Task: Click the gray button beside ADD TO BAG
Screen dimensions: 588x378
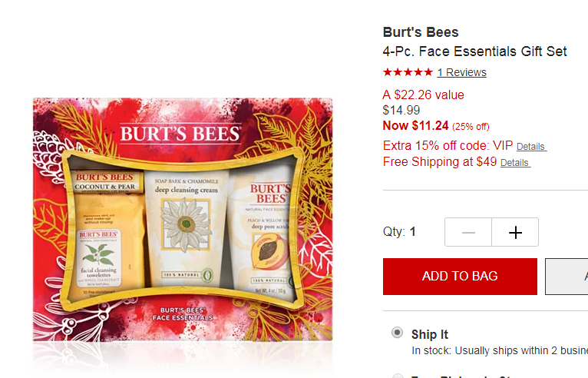Action: (x=567, y=277)
